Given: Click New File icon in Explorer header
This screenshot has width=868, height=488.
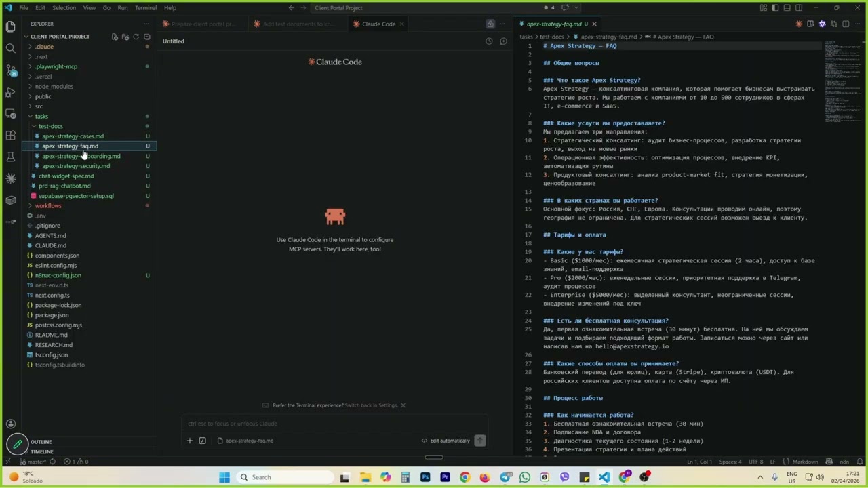Looking at the screenshot, I should [x=115, y=37].
